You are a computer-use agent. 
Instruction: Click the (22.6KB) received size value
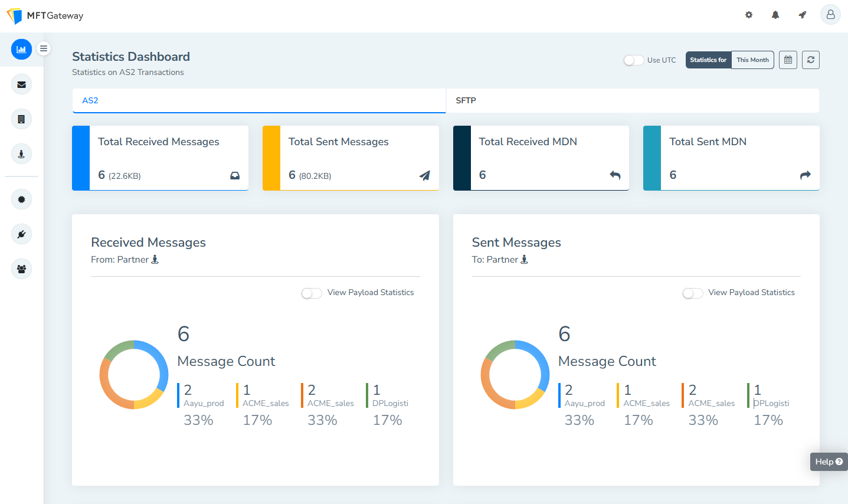(x=125, y=176)
